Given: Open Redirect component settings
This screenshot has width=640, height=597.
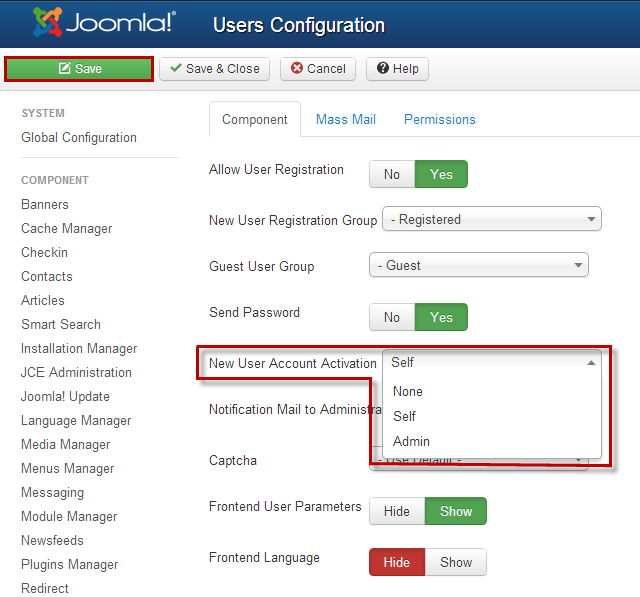Looking at the screenshot, I should coord(45,588).
